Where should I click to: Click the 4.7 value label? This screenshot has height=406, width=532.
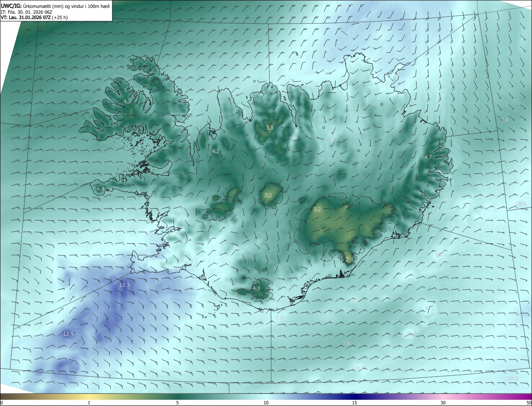(428, 157)
